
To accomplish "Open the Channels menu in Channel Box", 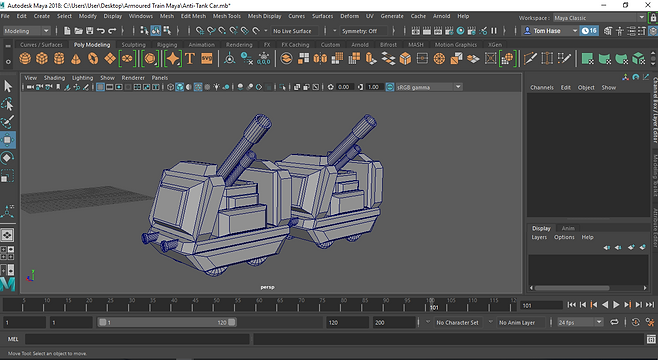I will click(542, 87).
